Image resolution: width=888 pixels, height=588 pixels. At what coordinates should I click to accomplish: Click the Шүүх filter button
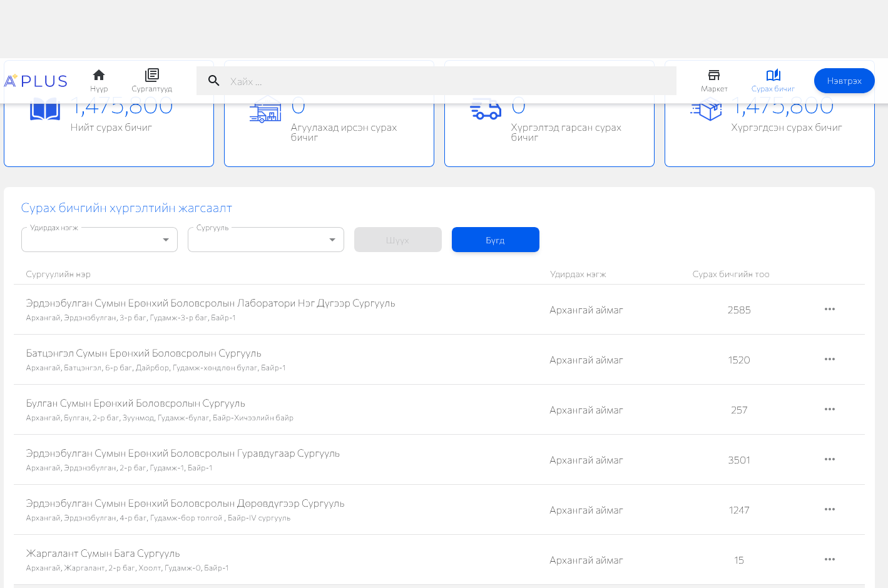pos(397,240)
